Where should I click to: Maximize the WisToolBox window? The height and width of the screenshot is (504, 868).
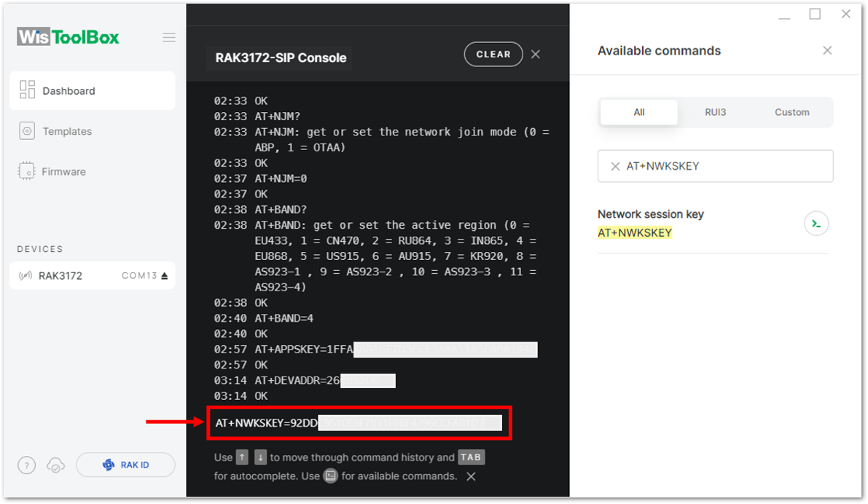tap(815, 14)
